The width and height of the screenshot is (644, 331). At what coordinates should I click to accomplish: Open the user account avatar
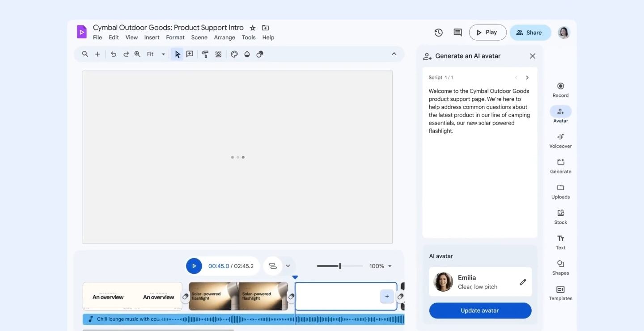[564, 32]
